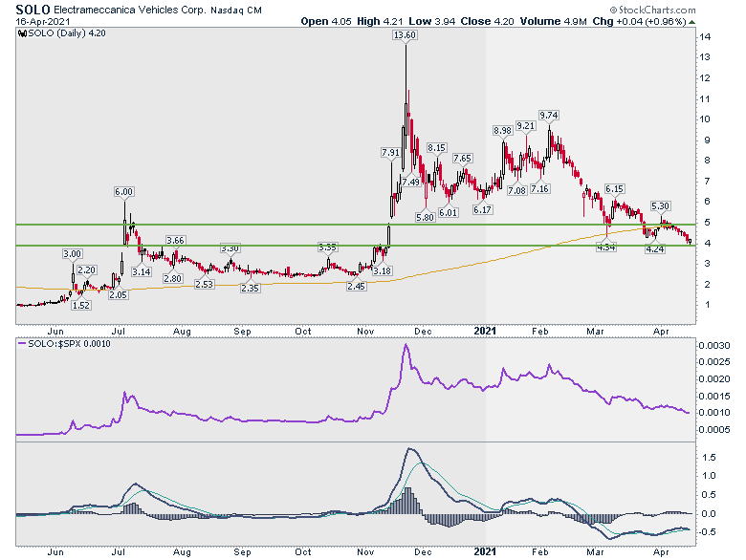Click the 2.20 price label
The image size is (746, 560).
(x=87, y=270)
